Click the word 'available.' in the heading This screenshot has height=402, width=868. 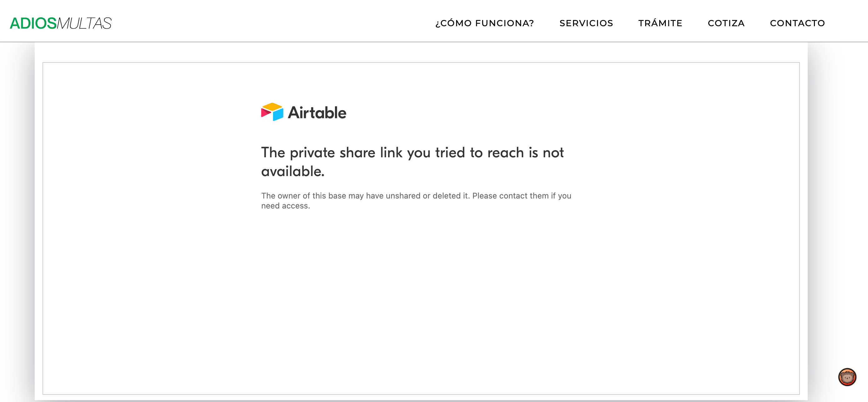click(293, 171)
